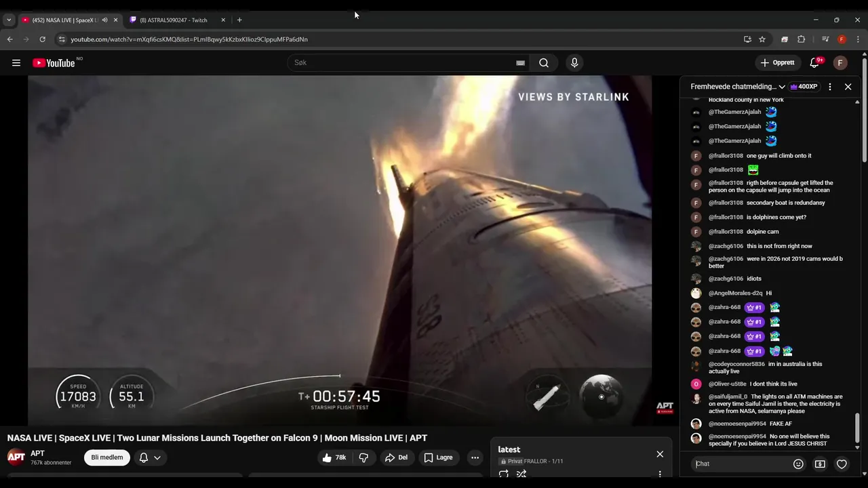Select @AngelMorales-d2q Hi message
868x488 pixels.
[x=770, y=293]
